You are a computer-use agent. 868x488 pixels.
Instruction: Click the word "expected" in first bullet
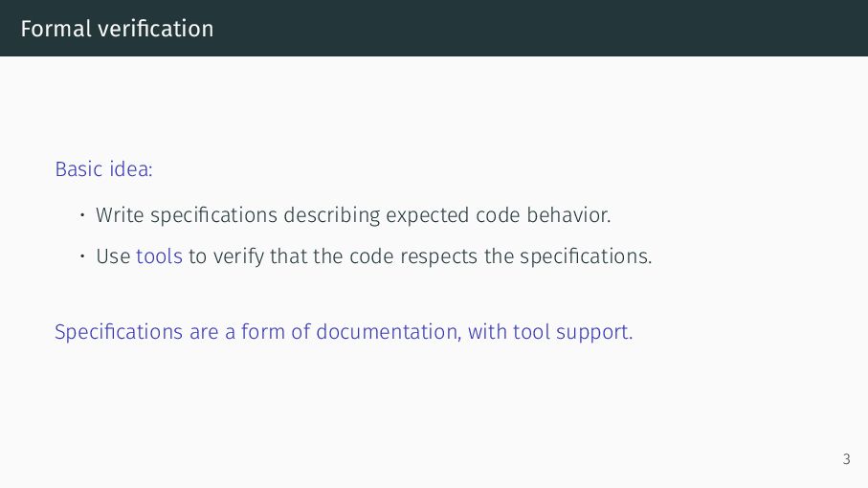428,216
